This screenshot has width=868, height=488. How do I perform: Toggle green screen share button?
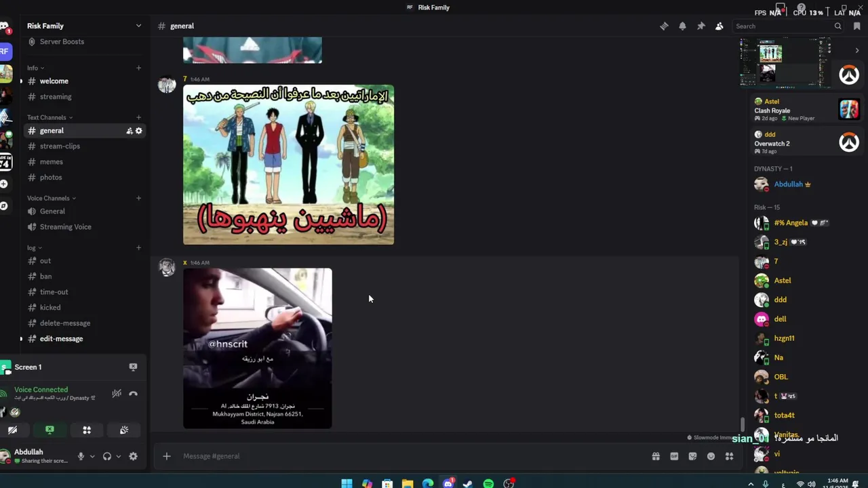[50, 430]
